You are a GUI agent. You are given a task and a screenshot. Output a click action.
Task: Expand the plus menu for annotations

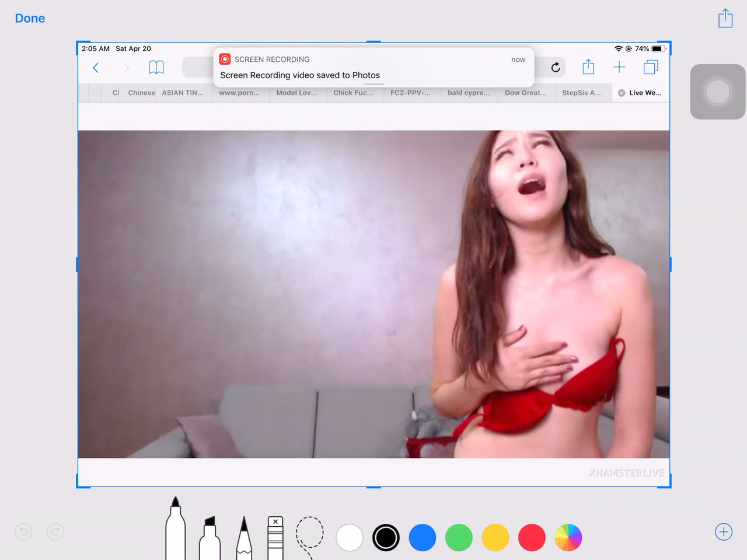[x=724, y=532]
